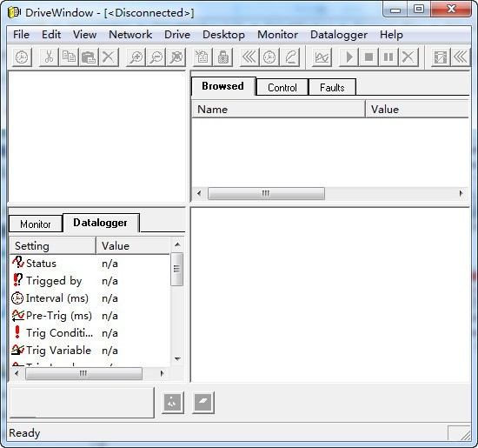This screenshot has height=448, width=478.
Task: Click the padlock lock toolbar icon
Action: tap(223, 57)
